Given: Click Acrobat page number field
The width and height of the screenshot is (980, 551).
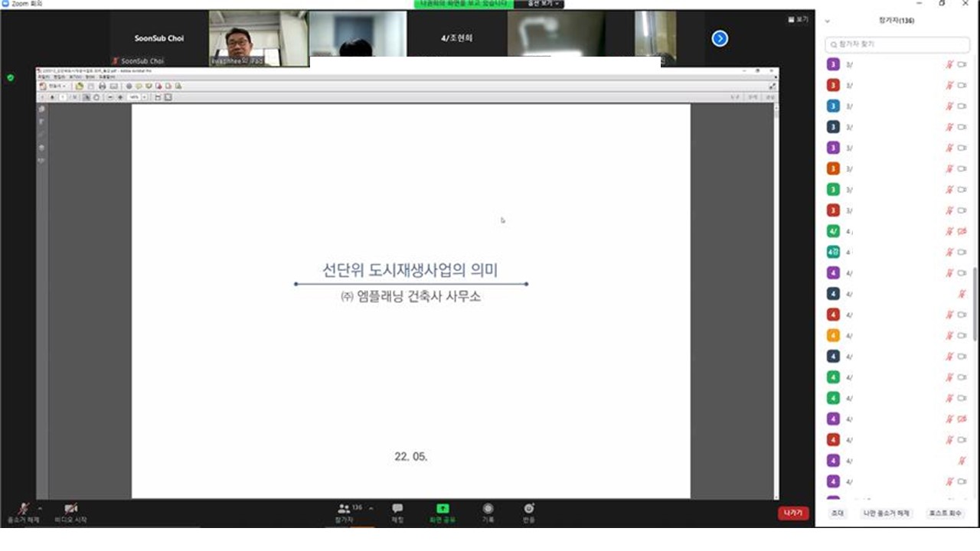Looking at the screenshot, I should (63, 97).
